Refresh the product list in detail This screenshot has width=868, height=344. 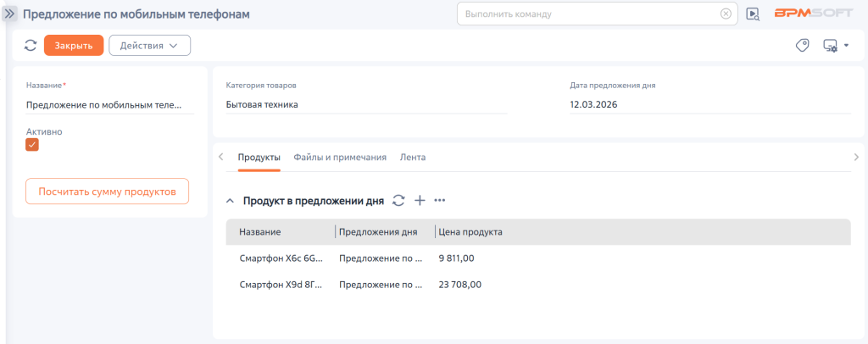pyautogui.click(x=399, y=201)
